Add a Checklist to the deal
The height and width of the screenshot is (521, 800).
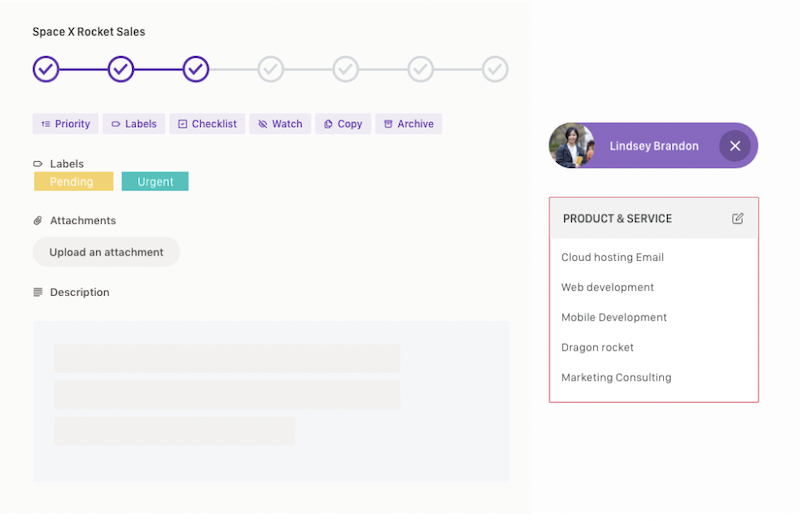(x=207, y=124)
